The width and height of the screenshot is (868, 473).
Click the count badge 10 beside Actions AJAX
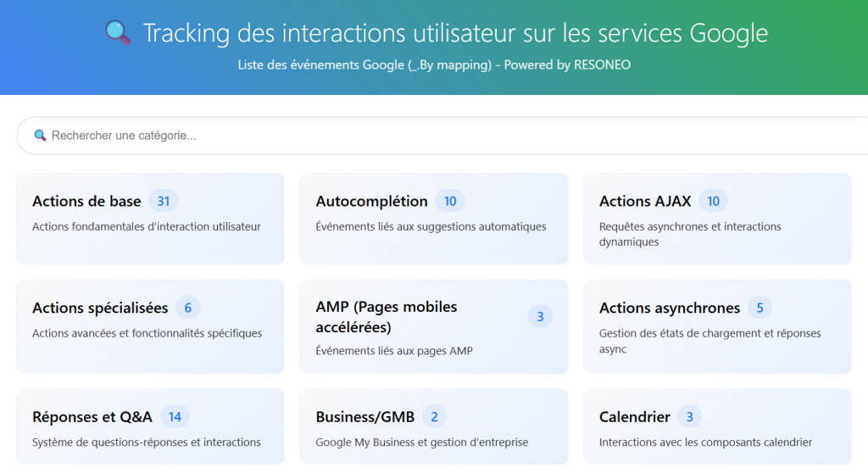[714, 201]
